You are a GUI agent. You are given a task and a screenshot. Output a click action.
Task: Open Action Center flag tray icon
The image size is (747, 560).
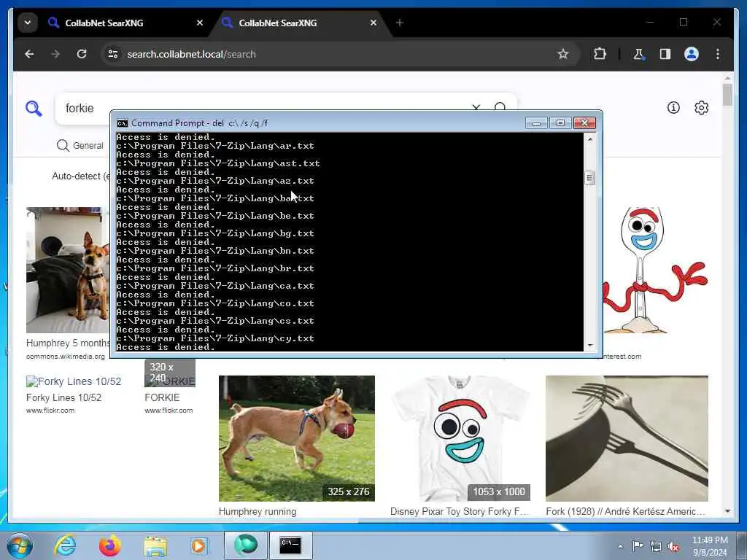(637, 545)
